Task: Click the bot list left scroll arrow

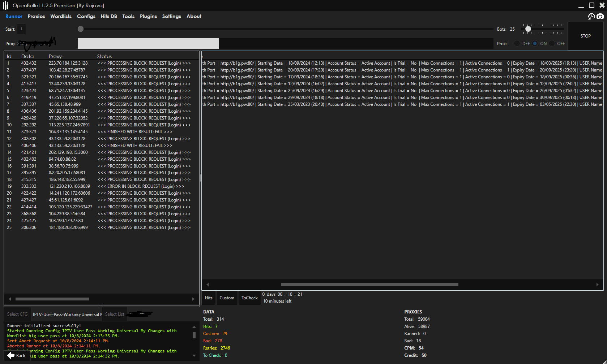Action: (x=10, y=299)
